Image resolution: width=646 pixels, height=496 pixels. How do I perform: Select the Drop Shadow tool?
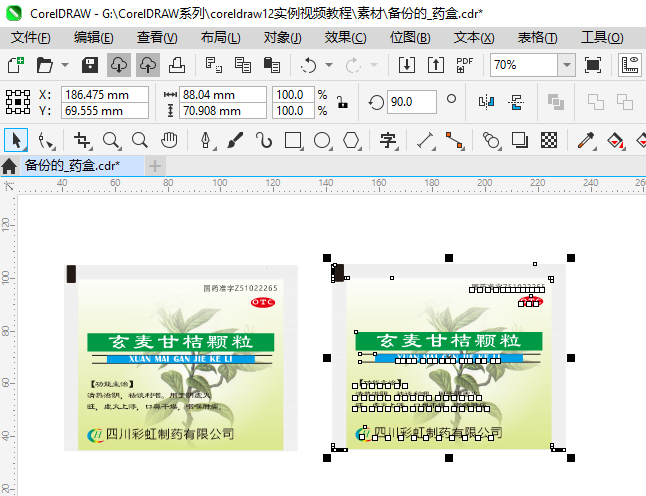(520, 140)
